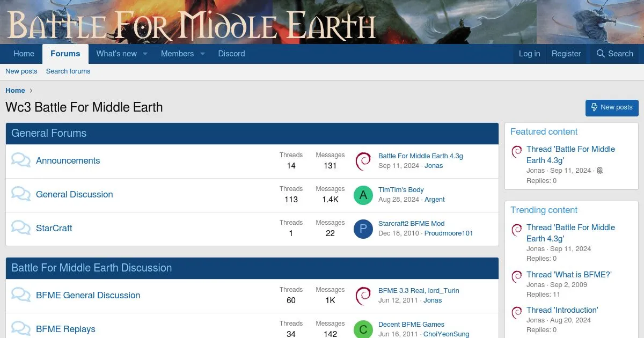The image size is (644, 338).
Task: Go to the Home nav tab
Action: pyautogui.click(x=24, y=54)
